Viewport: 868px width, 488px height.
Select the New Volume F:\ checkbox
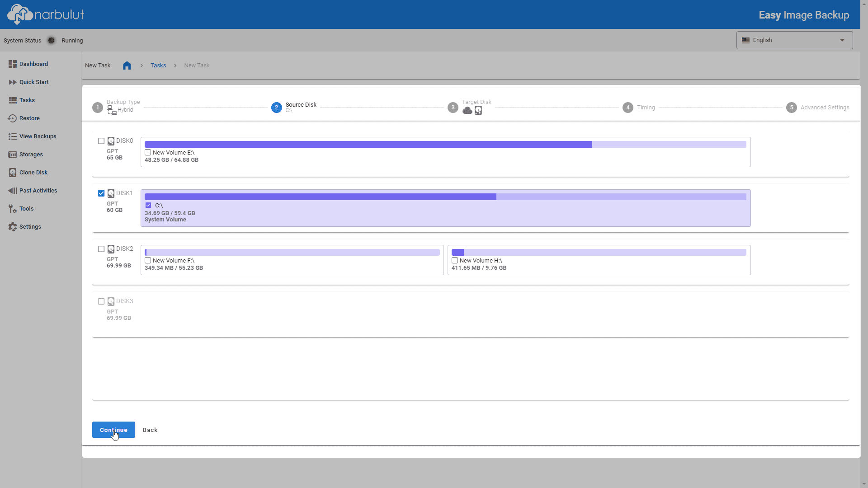click(x=148, y=260)
